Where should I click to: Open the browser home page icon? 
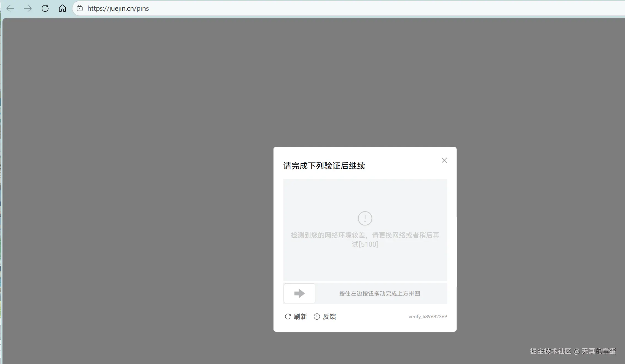click(x=62, y=8)
